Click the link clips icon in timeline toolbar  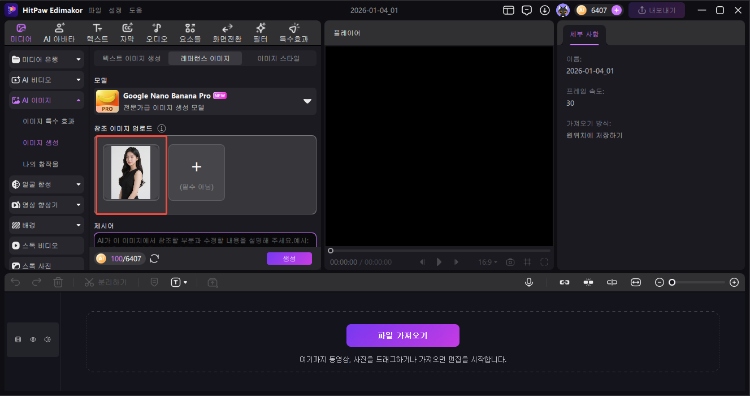click(x=564, y=283)
